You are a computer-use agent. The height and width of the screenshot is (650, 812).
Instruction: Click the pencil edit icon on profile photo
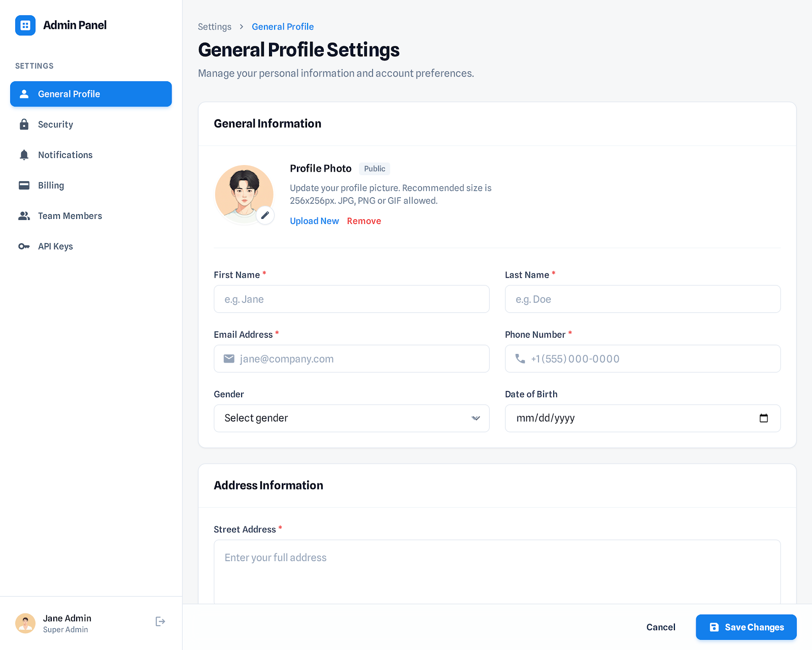(265, 215)
